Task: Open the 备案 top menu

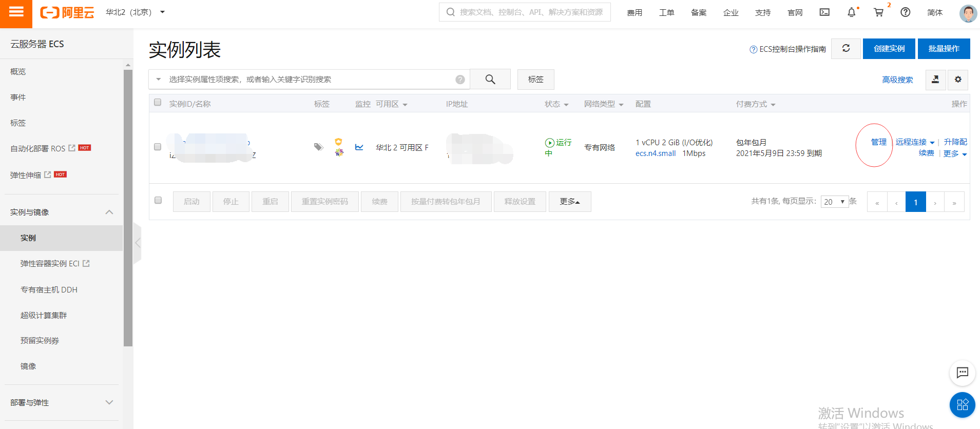Action: [699, 12]
